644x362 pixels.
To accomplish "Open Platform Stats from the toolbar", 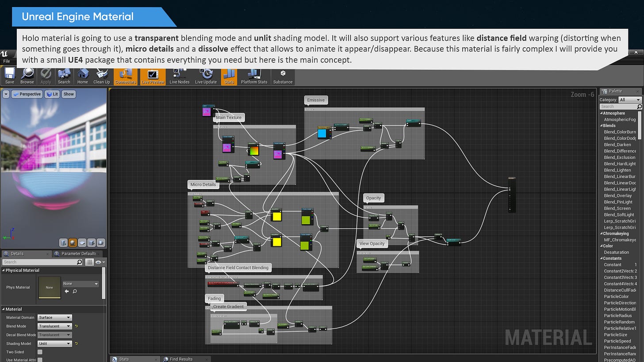I will [254, 76].
